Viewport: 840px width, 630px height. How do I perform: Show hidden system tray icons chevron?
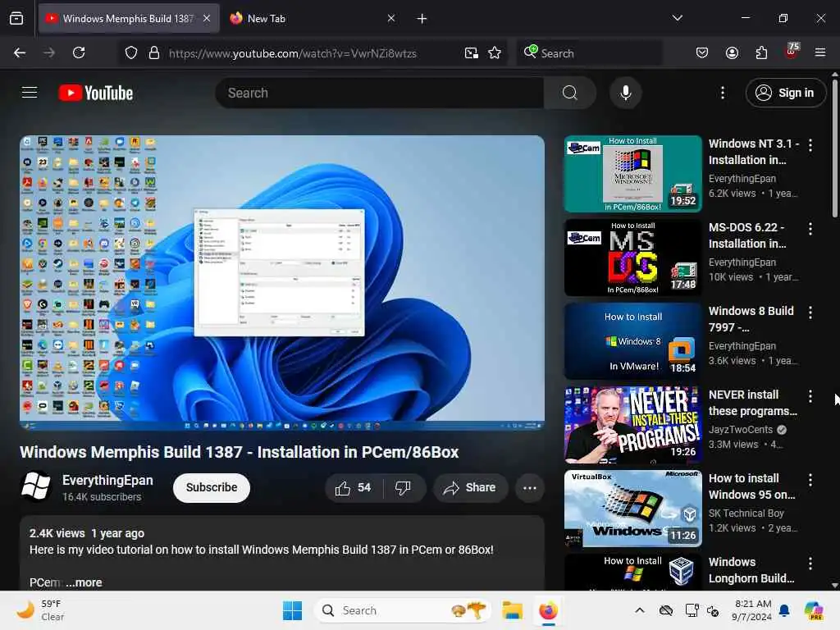[x=640, y=610]
